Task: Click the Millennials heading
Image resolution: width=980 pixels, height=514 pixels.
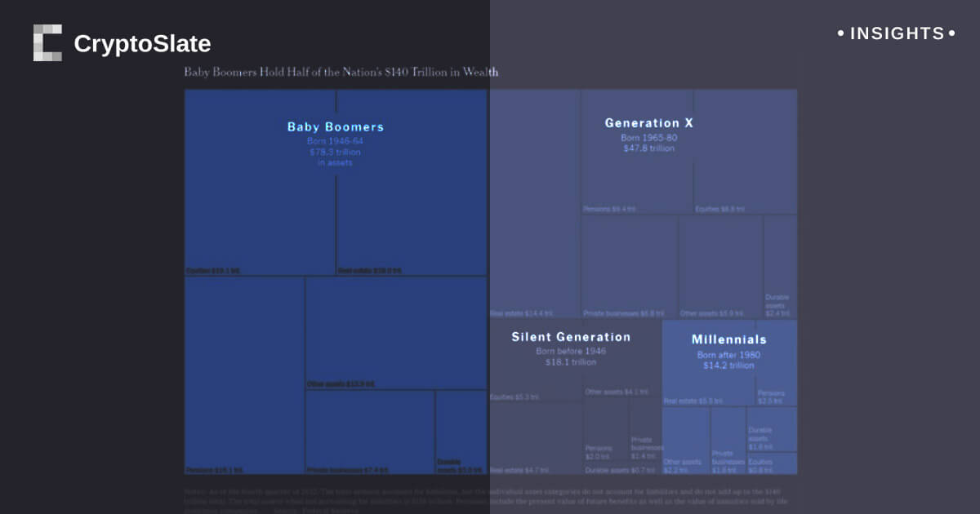Action: [x=728, y=339]
